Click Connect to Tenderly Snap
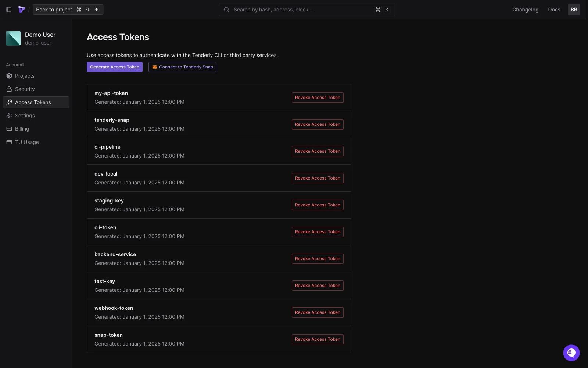588x368 pixels. [x=182, y=67]
